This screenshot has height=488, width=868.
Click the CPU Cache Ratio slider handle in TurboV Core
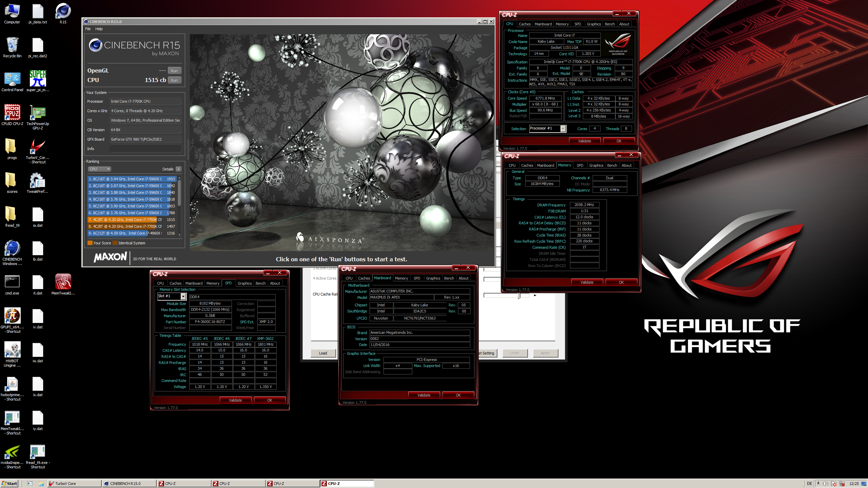pyautogui.click(x=519, y=296)
